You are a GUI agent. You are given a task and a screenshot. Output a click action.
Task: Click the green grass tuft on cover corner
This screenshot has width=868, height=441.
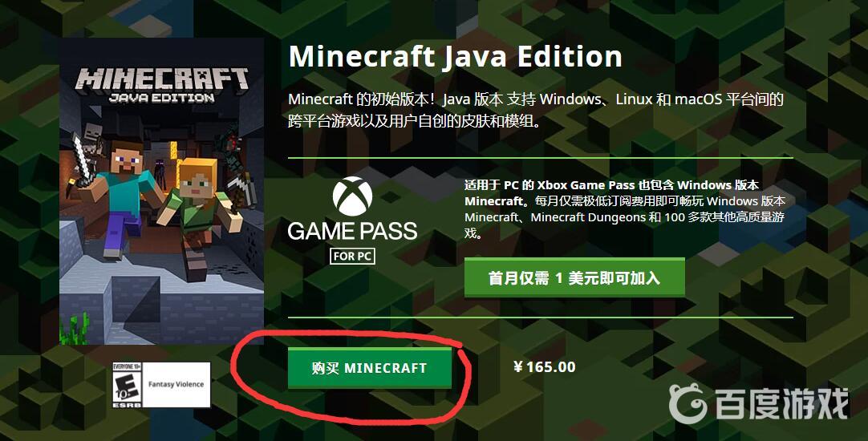pyautogui.click(x=75, y=329)
